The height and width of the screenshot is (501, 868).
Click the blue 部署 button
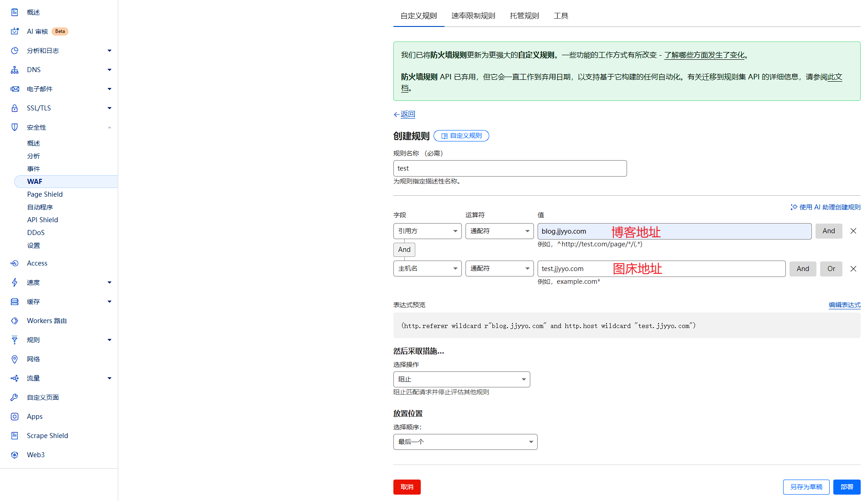pyautogui.click(x=847, y=487)
